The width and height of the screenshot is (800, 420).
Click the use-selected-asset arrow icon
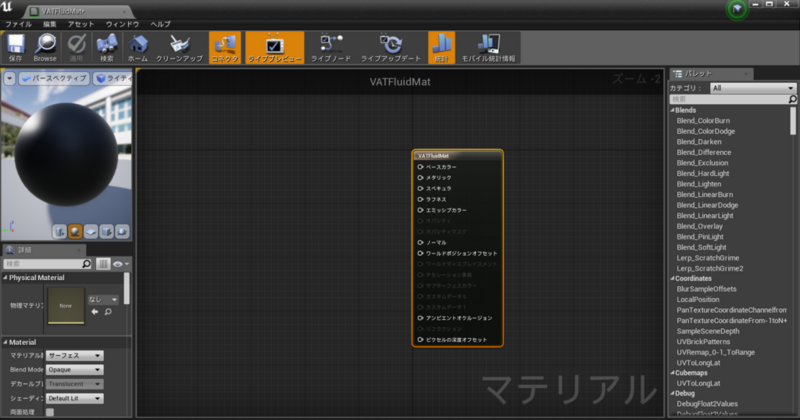tap(95, 312)
